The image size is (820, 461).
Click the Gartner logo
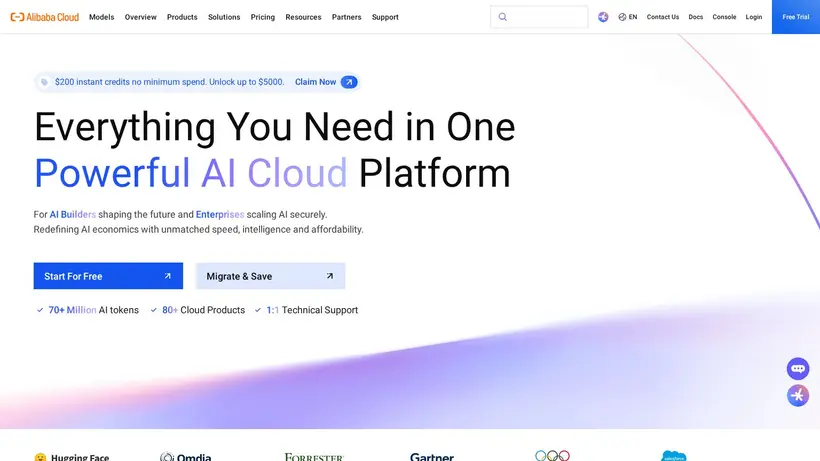432,457
